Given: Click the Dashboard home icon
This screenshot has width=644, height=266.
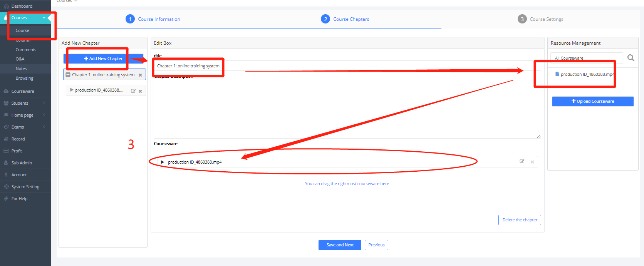Looking at the screenshot, I should coord(6,6).
